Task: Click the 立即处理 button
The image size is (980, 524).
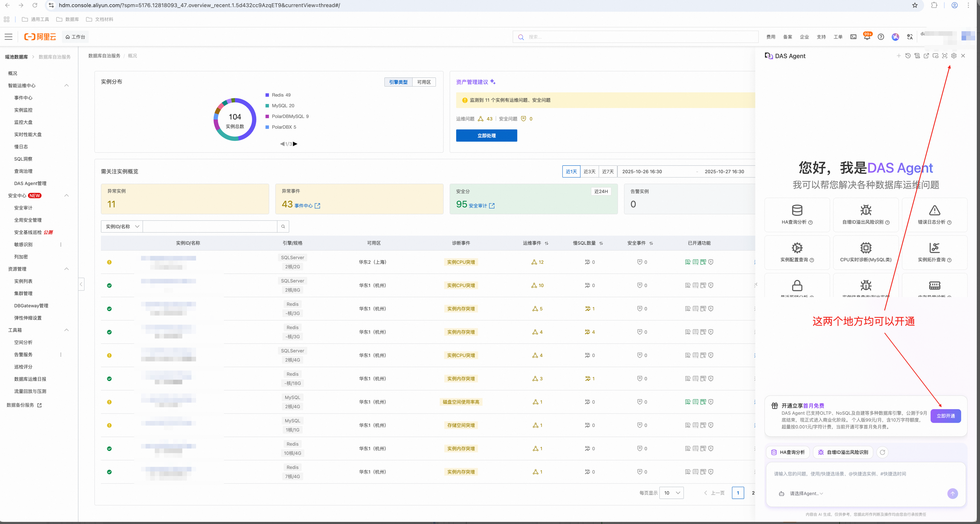Action: [x=486, y=135]
